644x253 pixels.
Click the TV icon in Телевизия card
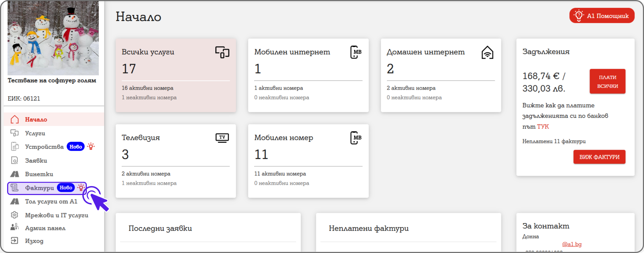222,138
